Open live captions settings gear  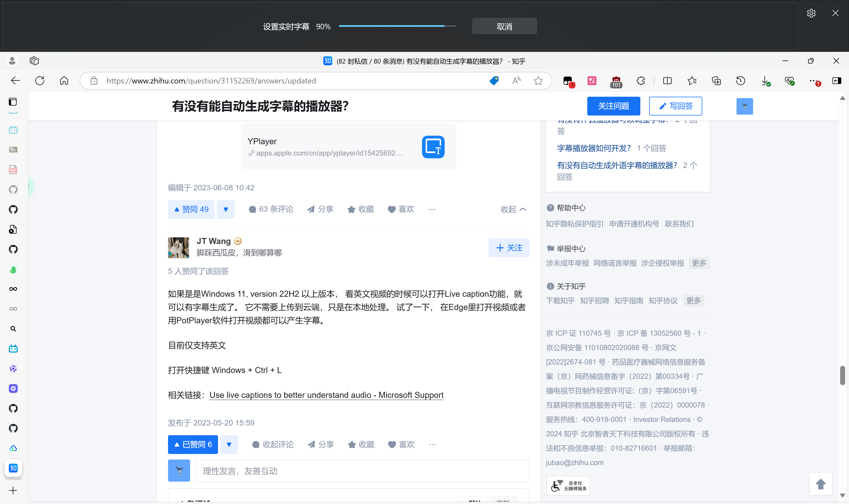[811, 14]
